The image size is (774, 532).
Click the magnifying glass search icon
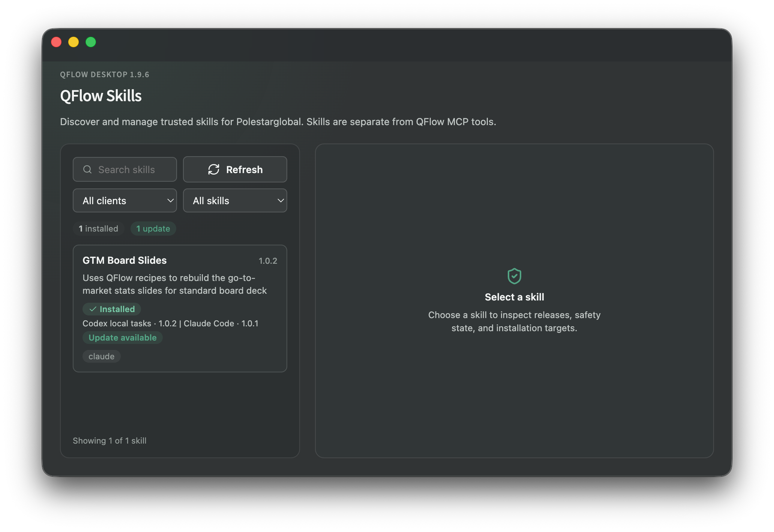[x=87, y=169]
